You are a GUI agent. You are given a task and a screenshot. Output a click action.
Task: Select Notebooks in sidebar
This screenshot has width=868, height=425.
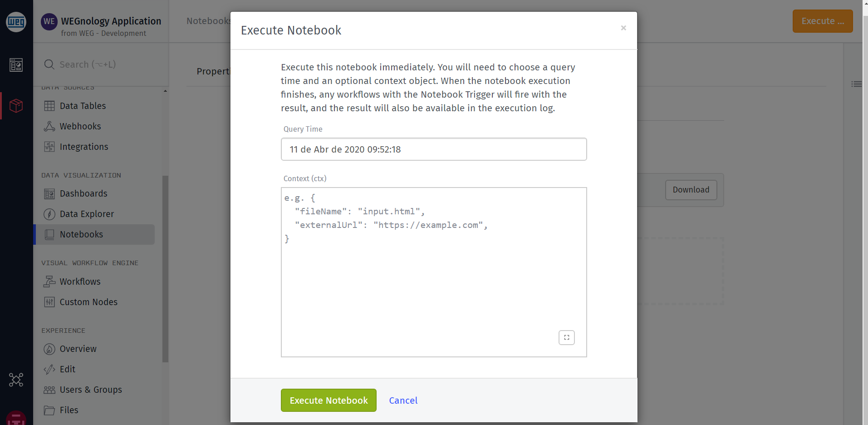94,234
